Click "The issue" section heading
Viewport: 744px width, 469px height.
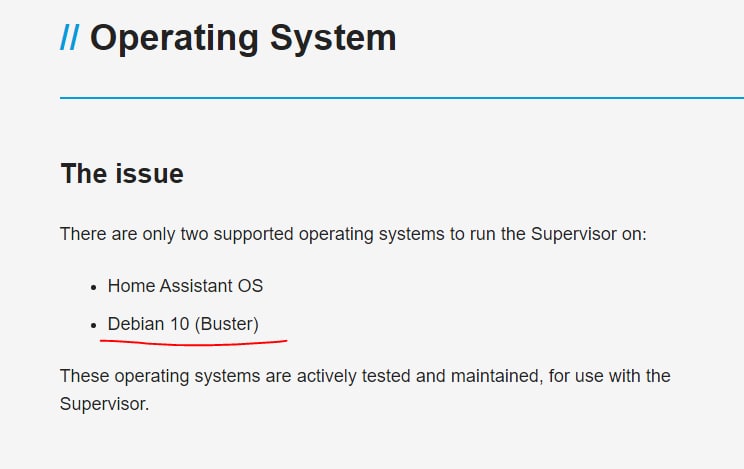click(122, 174)
